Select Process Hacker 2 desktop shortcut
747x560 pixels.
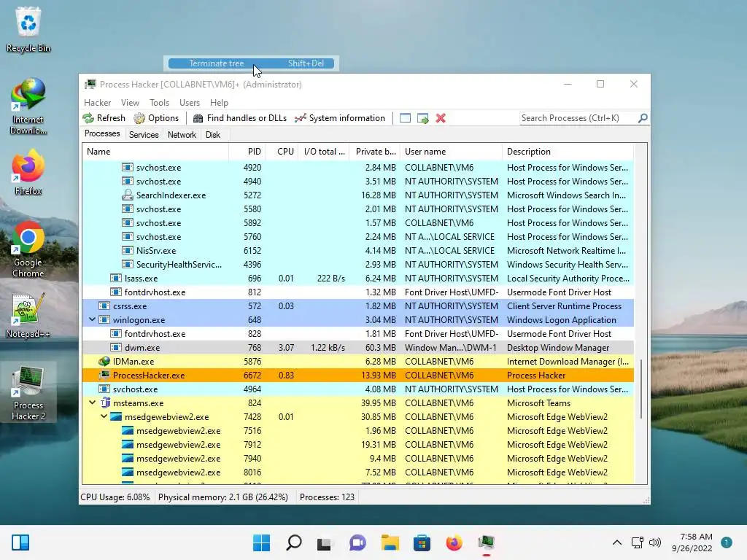(28, 392)
